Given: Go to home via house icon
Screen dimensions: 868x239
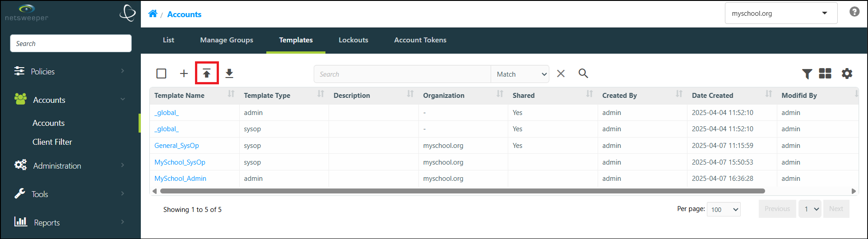Looking at the screenshot, I should point(153,14).
